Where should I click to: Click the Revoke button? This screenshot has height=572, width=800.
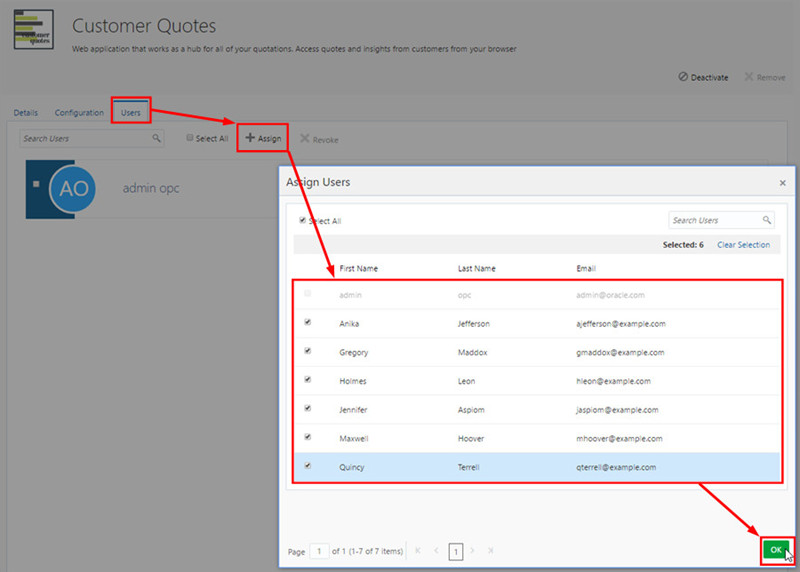click(x=319, y=139)
